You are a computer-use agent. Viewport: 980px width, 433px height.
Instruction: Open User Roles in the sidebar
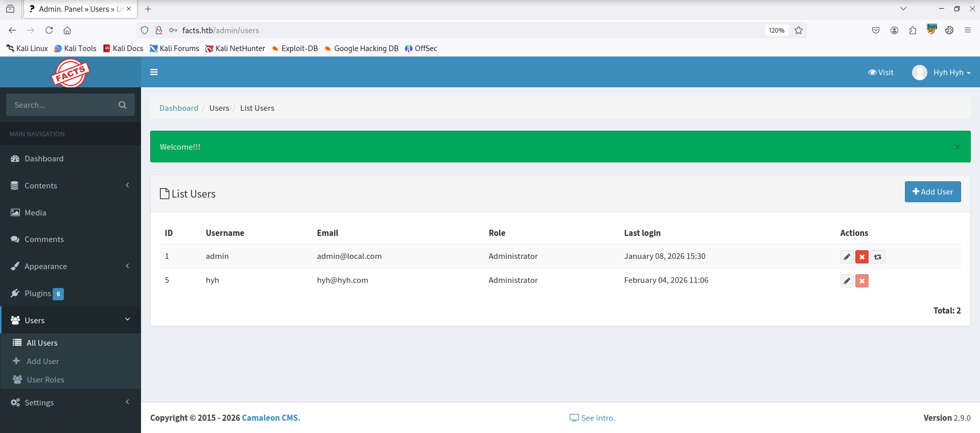45,379
